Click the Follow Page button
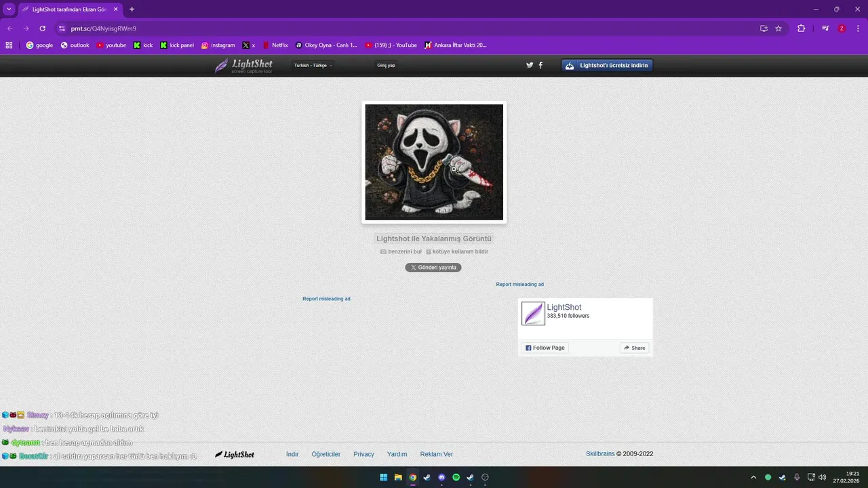Image resolution: width=868 pixels, height=488 pixels. [x=545, y=348]
